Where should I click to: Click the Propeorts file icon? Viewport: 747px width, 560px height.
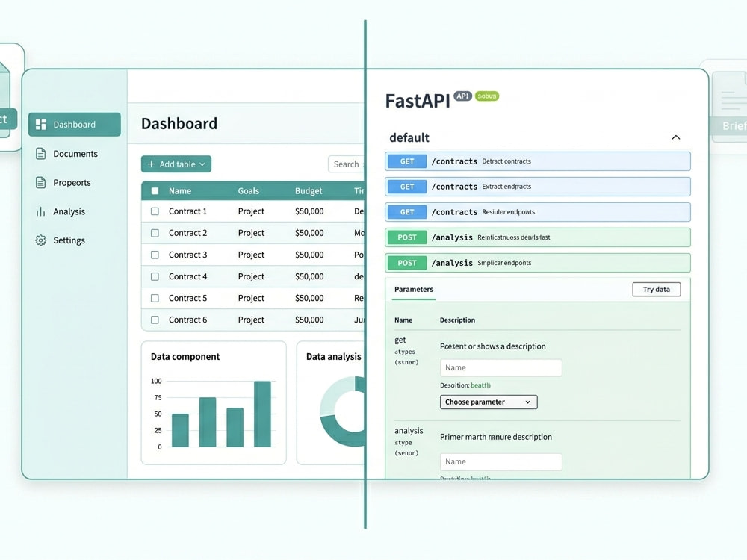(41, 182)
